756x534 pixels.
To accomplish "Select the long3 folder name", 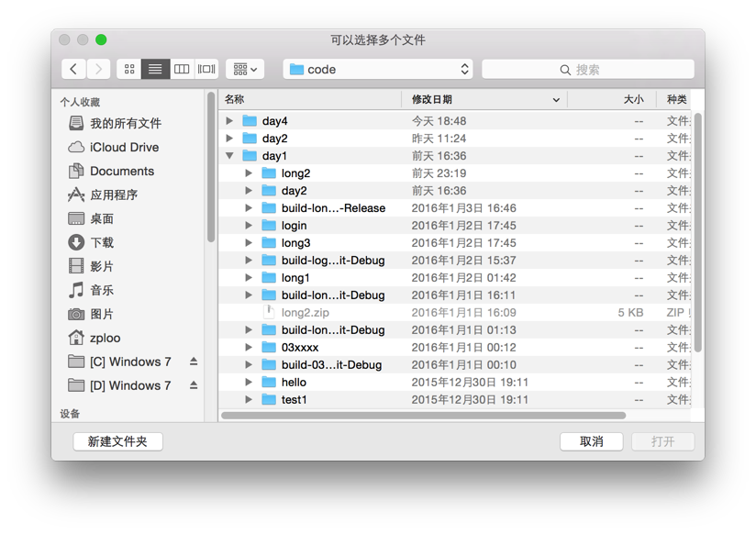I will click(x=296, y=243).
